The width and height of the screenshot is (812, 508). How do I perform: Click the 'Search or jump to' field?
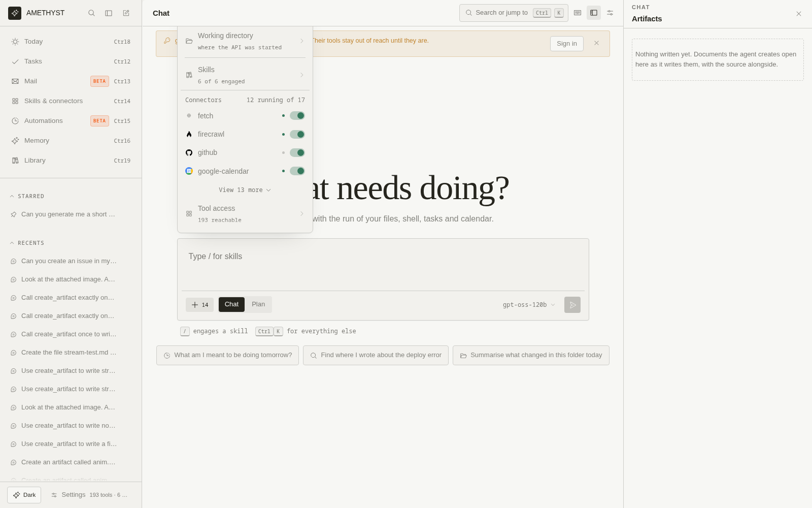pos(514,13)
